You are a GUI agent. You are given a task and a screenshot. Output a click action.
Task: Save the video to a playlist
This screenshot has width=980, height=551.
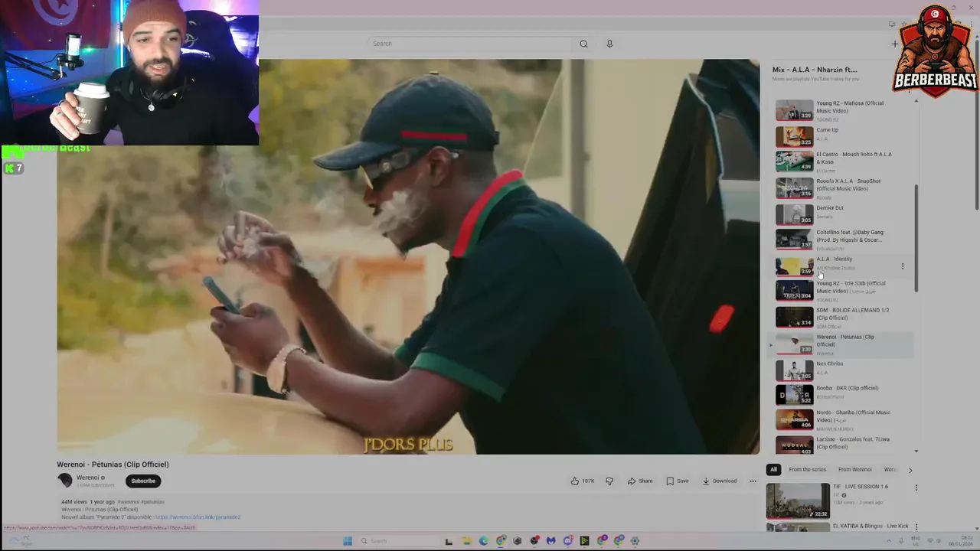click(x=678, y=481)
